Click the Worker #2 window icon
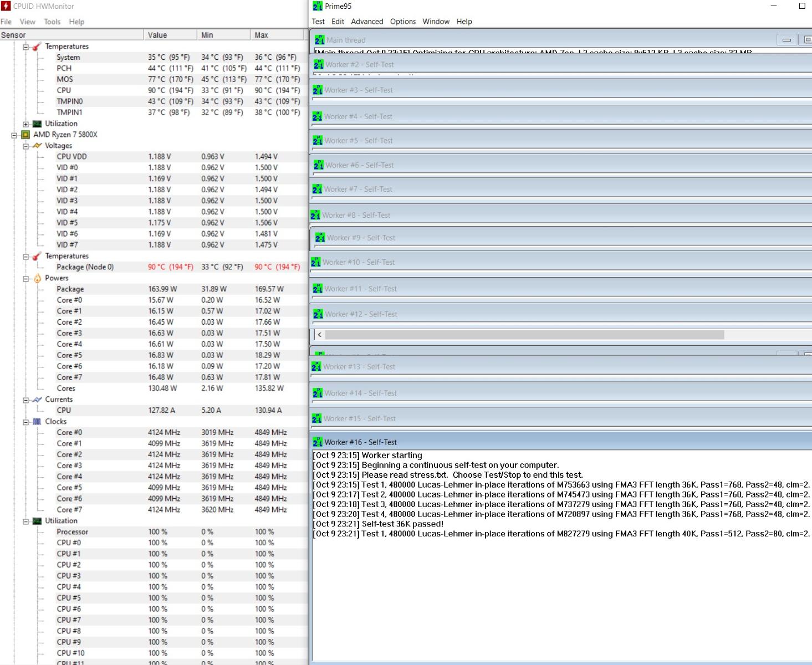 coord(318,64)
